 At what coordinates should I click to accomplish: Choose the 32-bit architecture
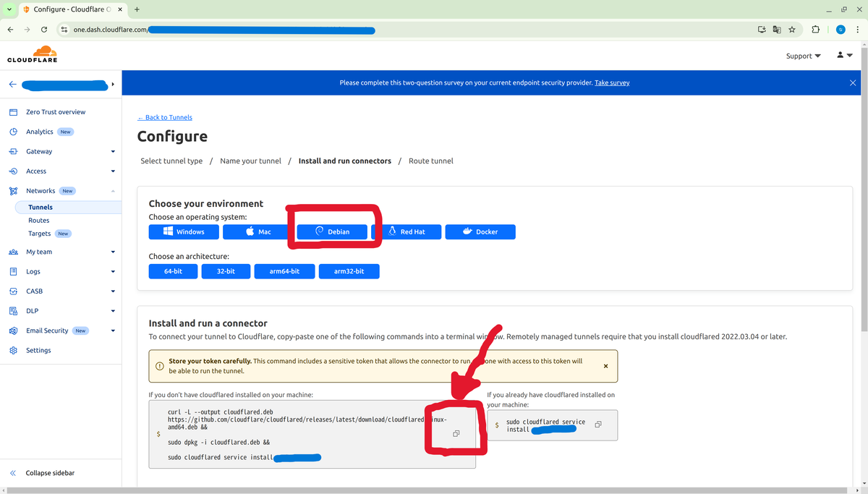click(226, 271)
